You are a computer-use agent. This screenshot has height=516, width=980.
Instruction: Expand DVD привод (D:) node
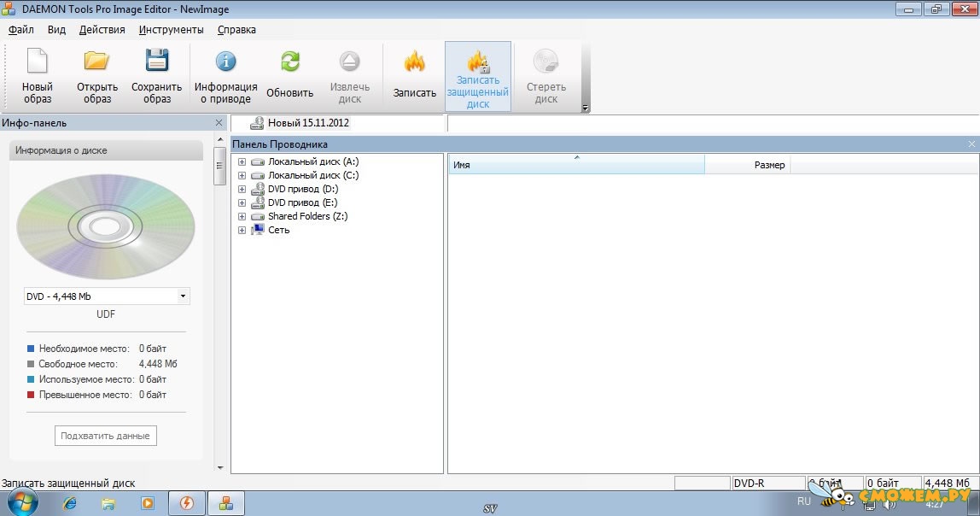(x=242, y=190)
